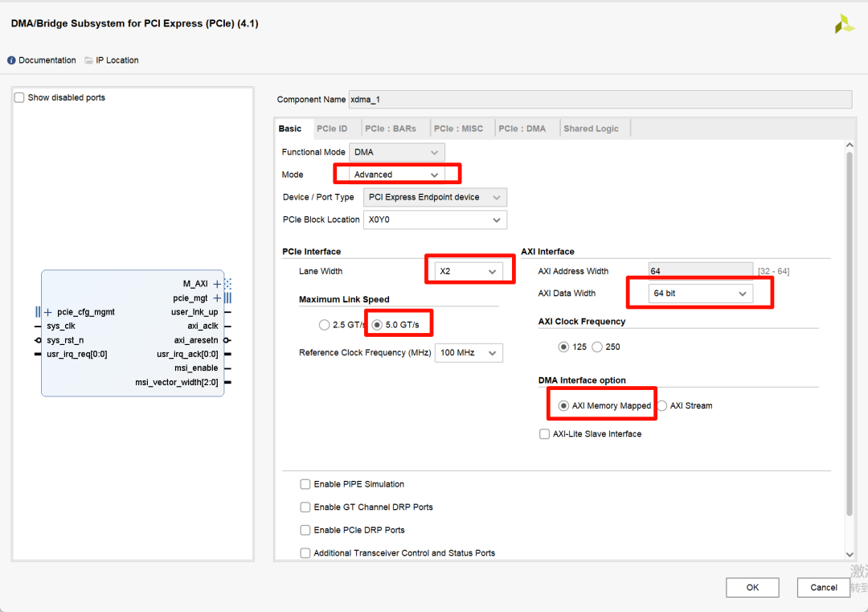Open Documentation via the info icon
Image resolution: width=868 pixels, height=612 pixels.
pos(10,60)
